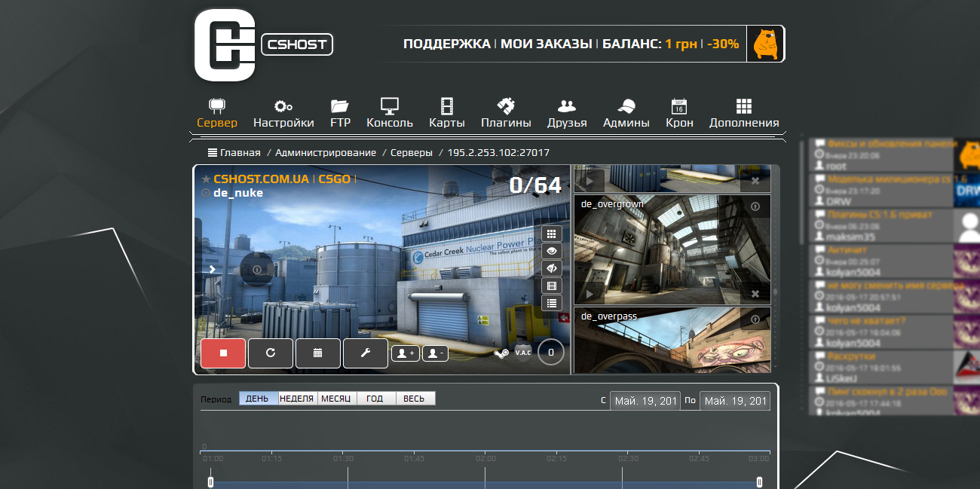The image size is (980, 489).
Task: Select the ГОД period tab
Action: 376,399
